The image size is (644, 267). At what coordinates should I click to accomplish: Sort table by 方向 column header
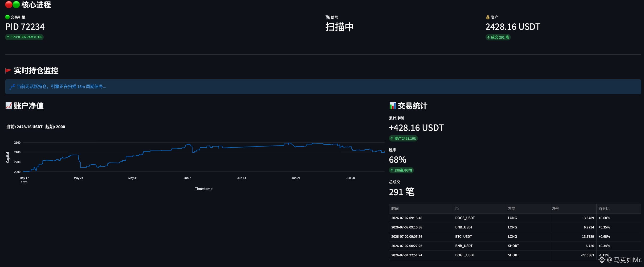(x=528, y=208)
